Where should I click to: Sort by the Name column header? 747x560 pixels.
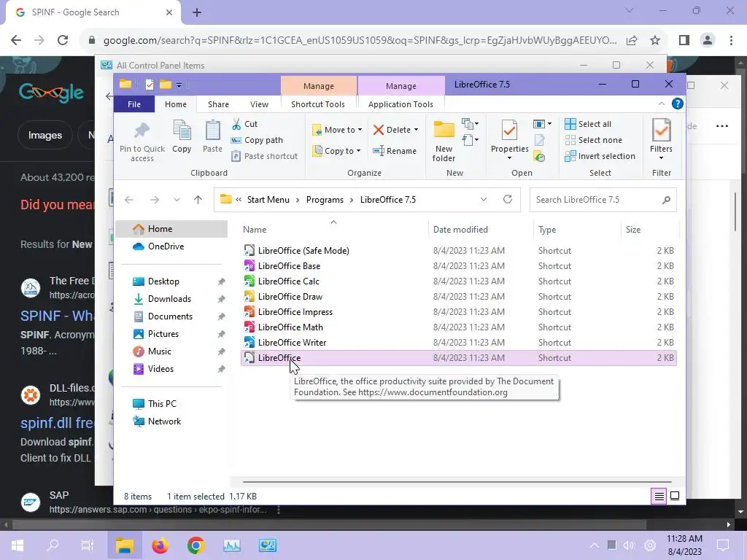[255, 230]
